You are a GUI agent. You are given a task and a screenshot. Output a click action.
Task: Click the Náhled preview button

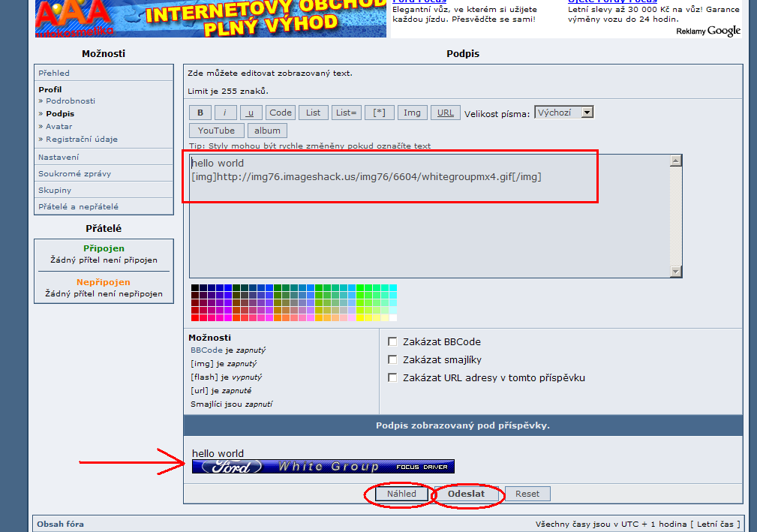tap(401, 494)
